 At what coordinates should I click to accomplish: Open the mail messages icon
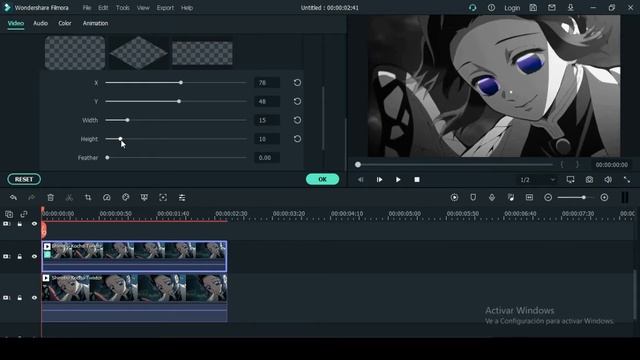coord(552,8)
